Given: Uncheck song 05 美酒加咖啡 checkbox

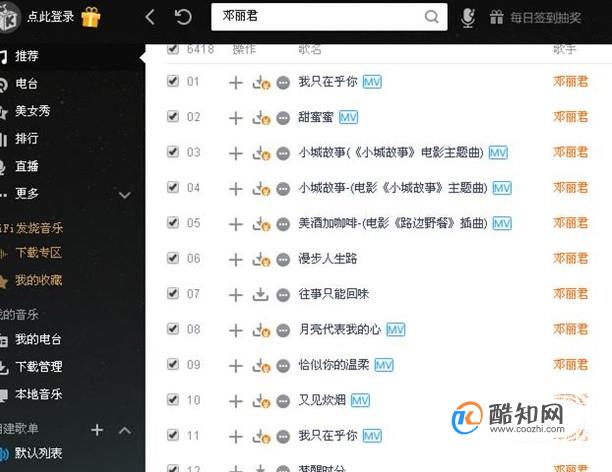Looking at the screenshot, I should tap(173, 223).
